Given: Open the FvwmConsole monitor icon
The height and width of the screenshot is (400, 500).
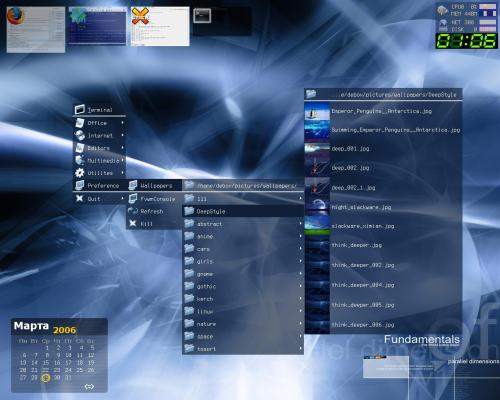Looking at the screenshot, I should (x=133, y=198).
